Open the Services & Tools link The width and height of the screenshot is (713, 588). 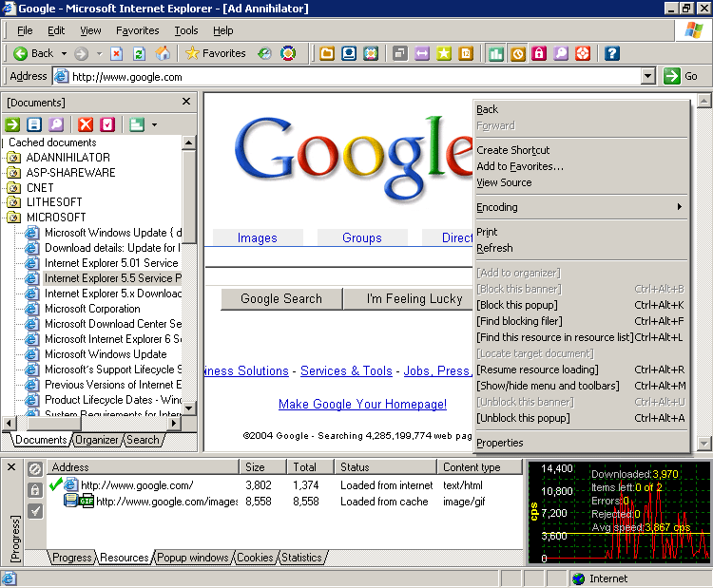346,370
